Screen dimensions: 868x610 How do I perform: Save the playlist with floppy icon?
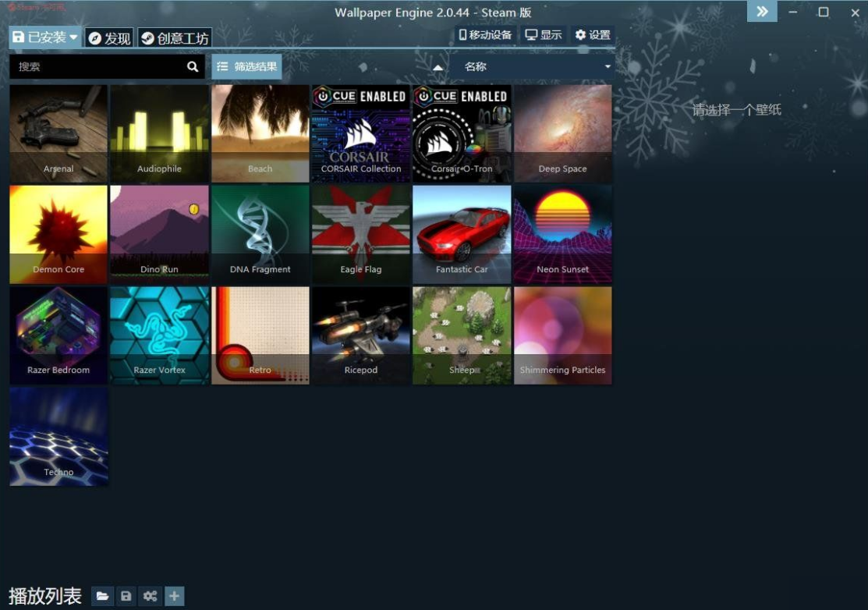(x=126, y=596)
